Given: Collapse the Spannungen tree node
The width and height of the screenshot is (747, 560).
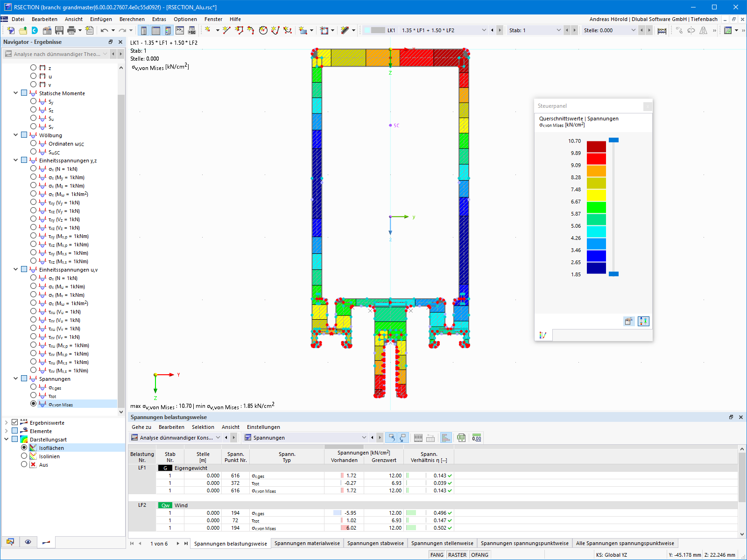Looking at the screenshot, I should coord(15,378).
